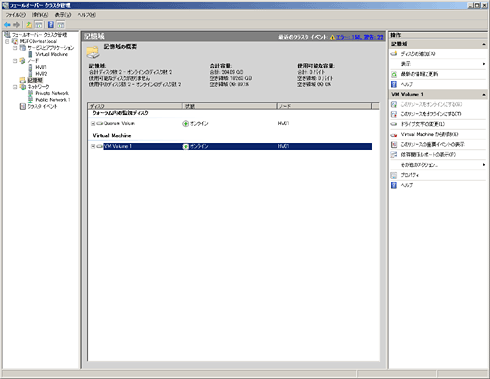The height and width of the screenshot is (379, 490).
Task: Select node HV01 in the tree
Action: (x=41, y=67)
